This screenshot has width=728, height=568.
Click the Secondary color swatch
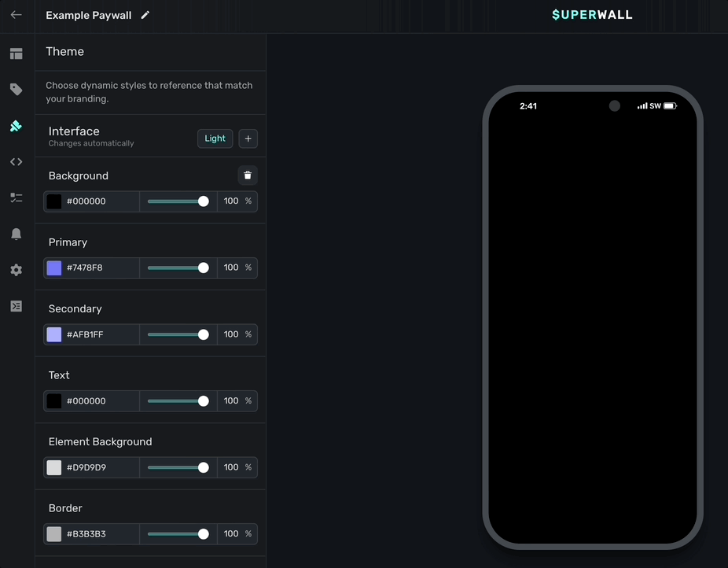(54, 334)
